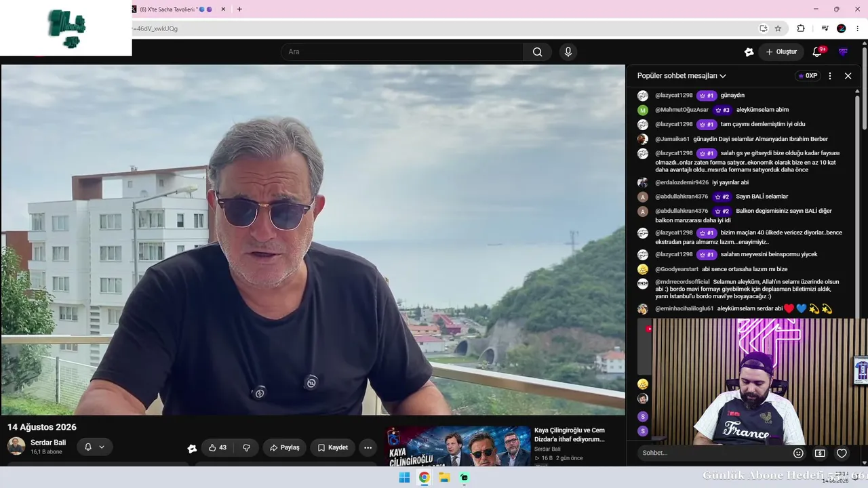Open Super Chat dollar icon

pyautogui.click(x=820, y=453)
